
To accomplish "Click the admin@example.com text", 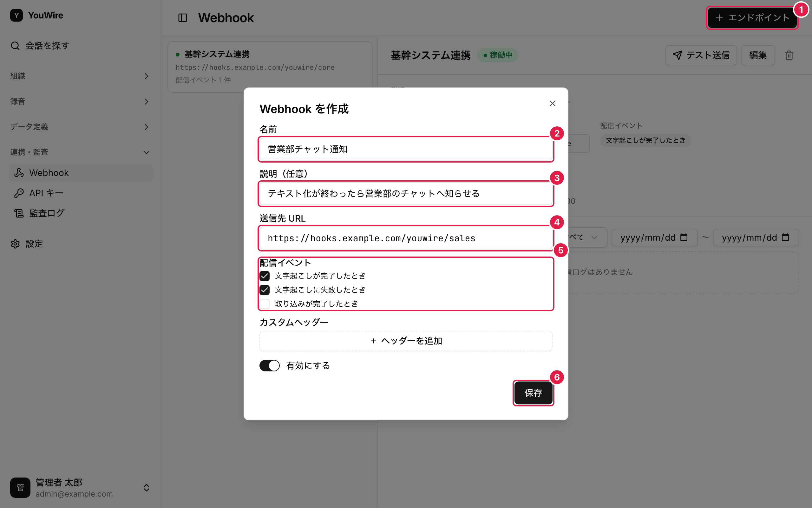I will (x=74, y=494).
